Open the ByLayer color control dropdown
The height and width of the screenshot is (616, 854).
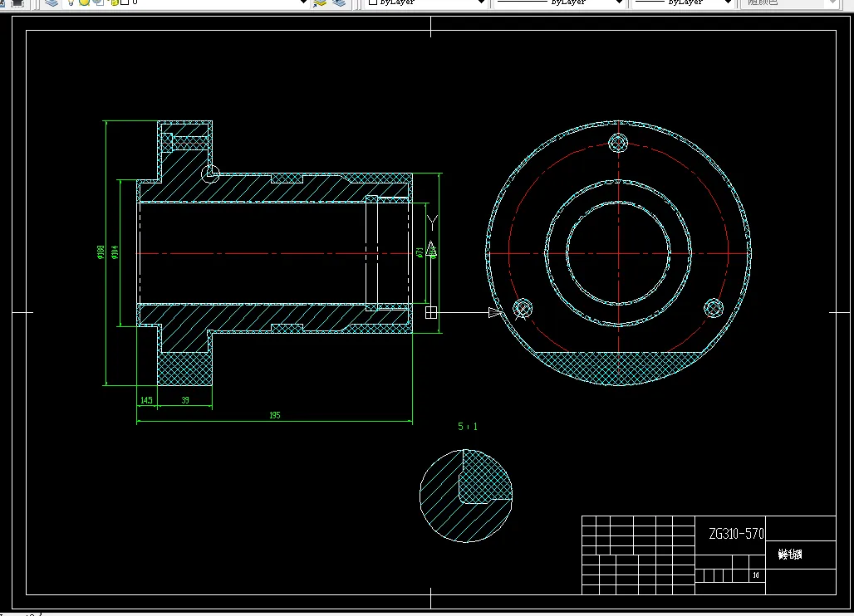[481, 2]
